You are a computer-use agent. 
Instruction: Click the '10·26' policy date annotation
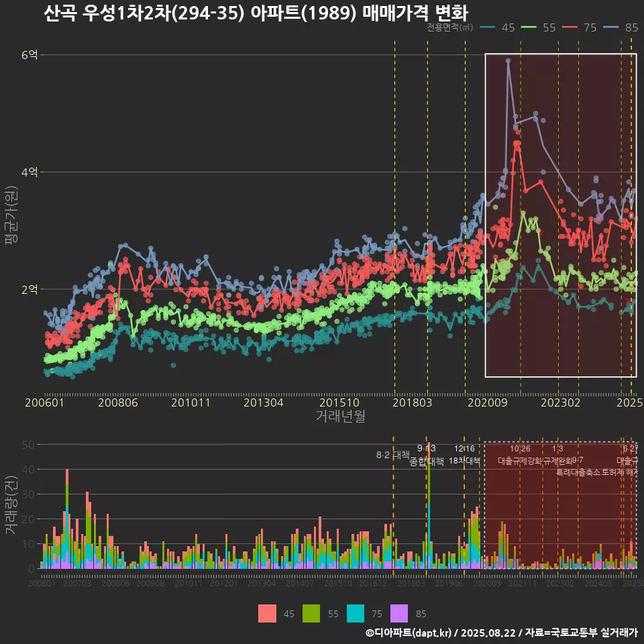coord(520,449)
